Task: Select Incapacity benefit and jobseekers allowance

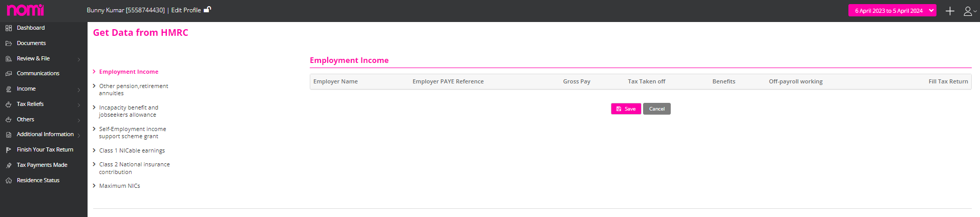Action: coord(129,111)
